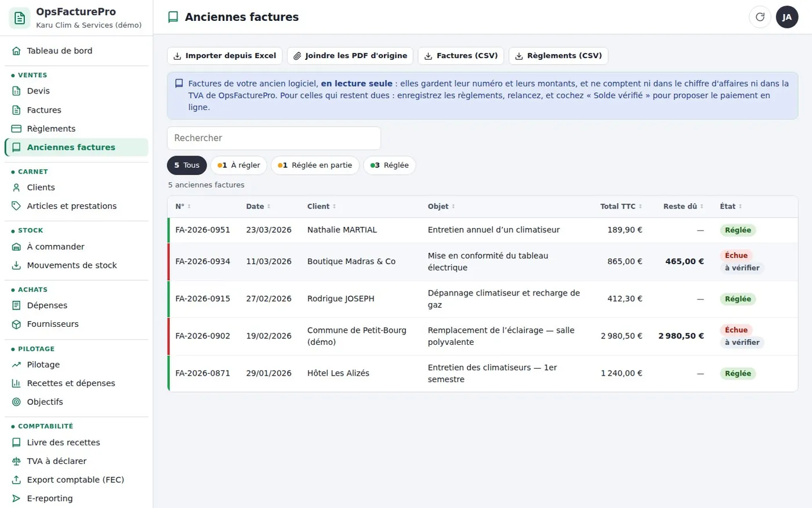Click the Règlements card icon
The image size is (812, 508).
point(16,128)
